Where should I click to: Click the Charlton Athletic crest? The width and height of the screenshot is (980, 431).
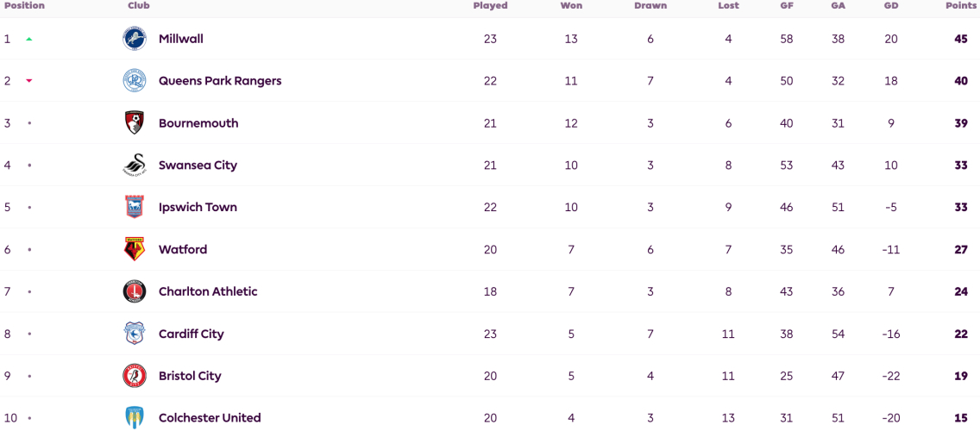tap(135, 291)
